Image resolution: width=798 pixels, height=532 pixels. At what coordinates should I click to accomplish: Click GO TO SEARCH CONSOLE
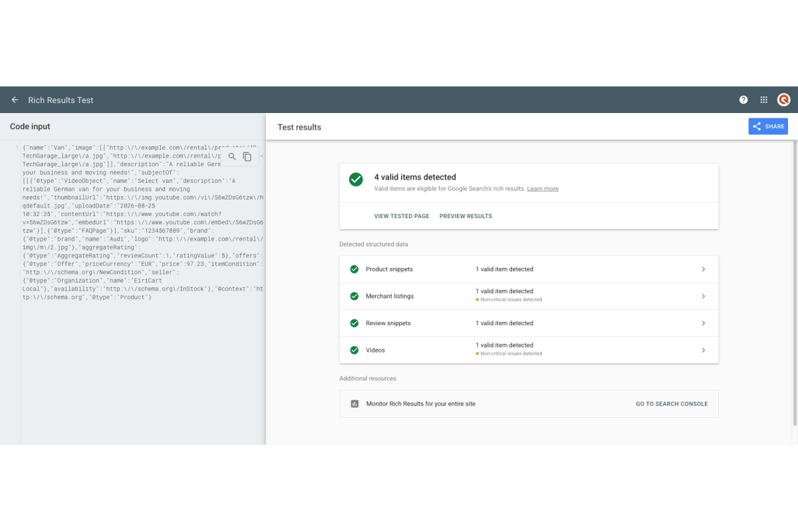click(x=672, y=404)
